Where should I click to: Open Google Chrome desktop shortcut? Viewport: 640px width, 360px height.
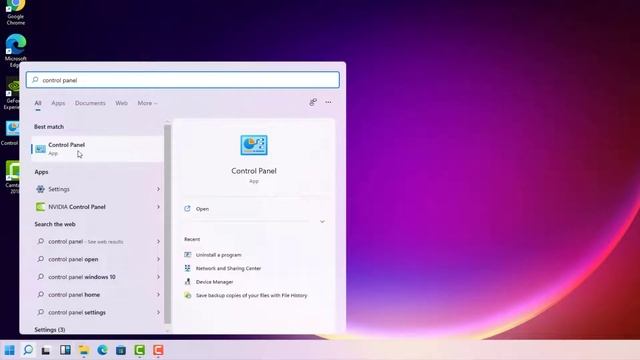point(16,12)
